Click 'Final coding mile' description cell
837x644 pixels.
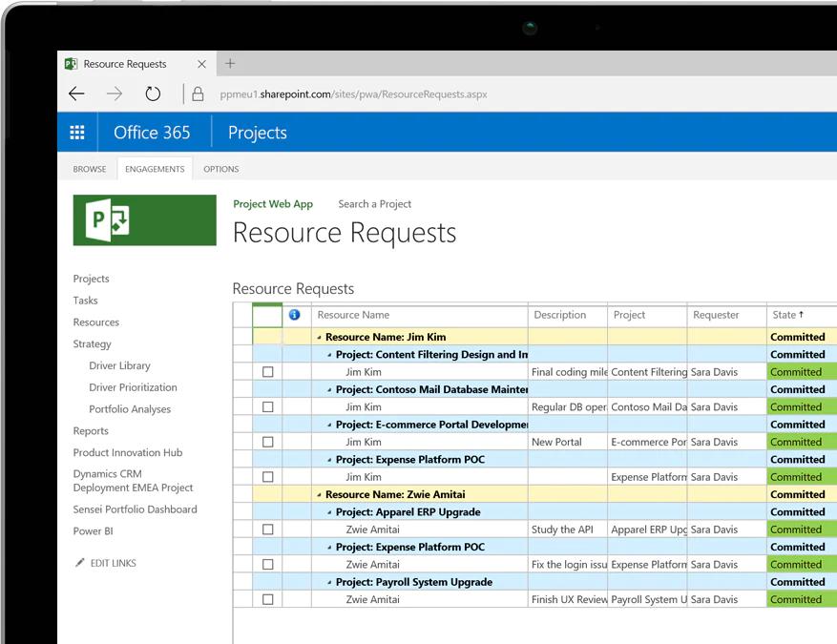coord(568,372)
